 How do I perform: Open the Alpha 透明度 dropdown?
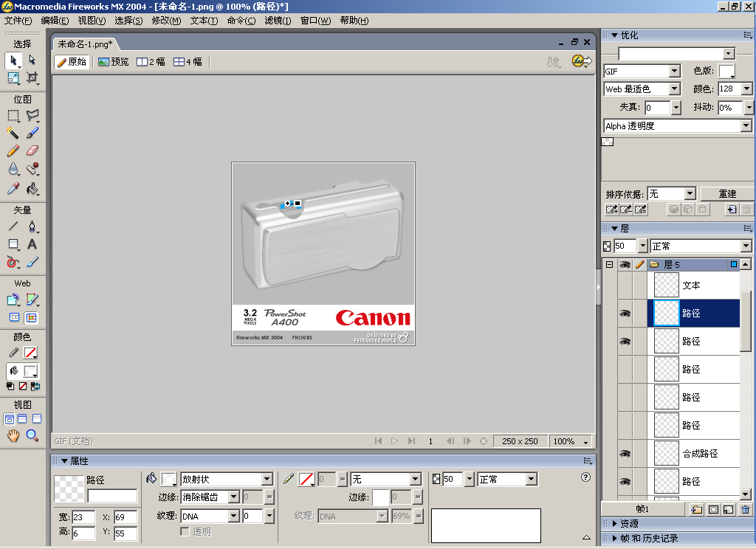(746, 125)
